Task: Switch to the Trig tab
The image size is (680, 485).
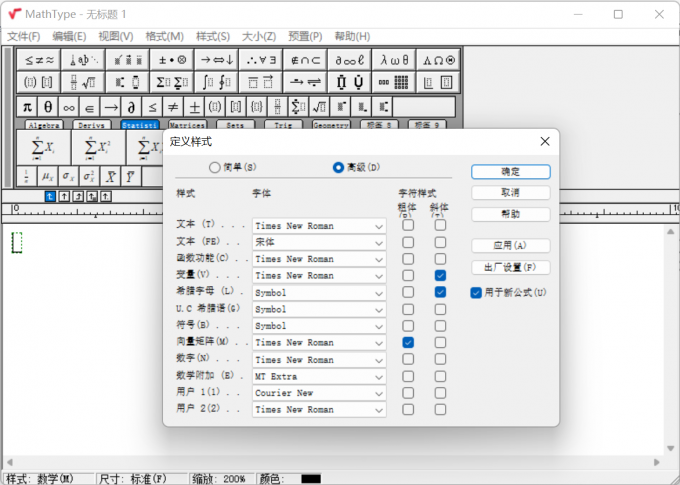Action: pyautogui.click(x=283, y=125)
